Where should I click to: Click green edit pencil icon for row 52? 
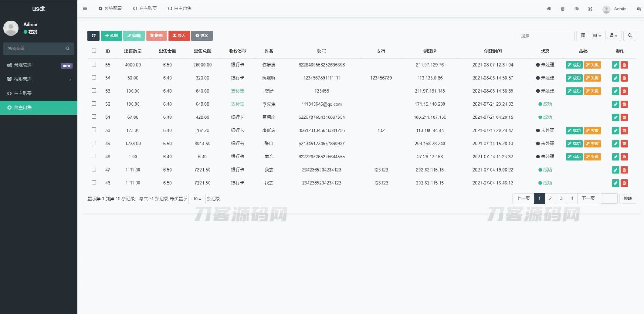coord(616,104)
